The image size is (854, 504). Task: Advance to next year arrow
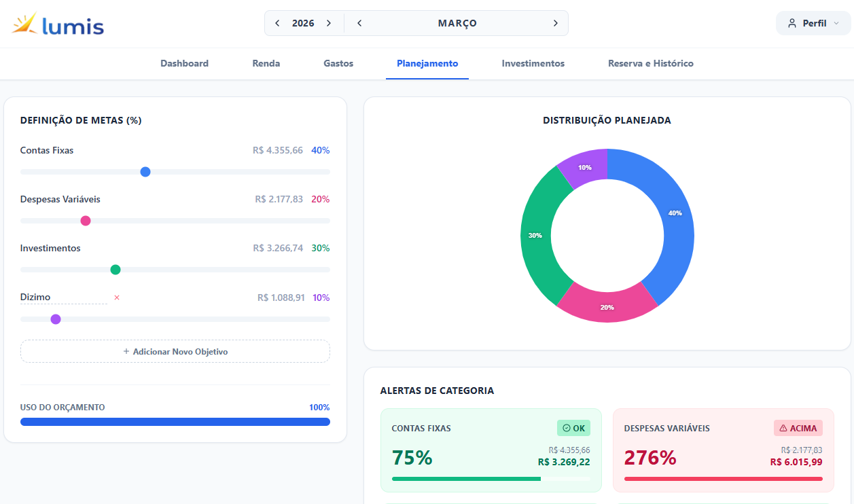click(329, 23)
